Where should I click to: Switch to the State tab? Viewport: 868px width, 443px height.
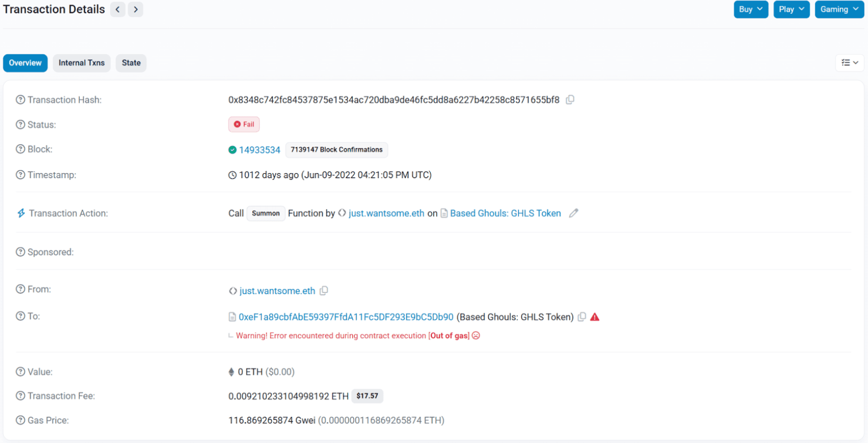point(131,63)
